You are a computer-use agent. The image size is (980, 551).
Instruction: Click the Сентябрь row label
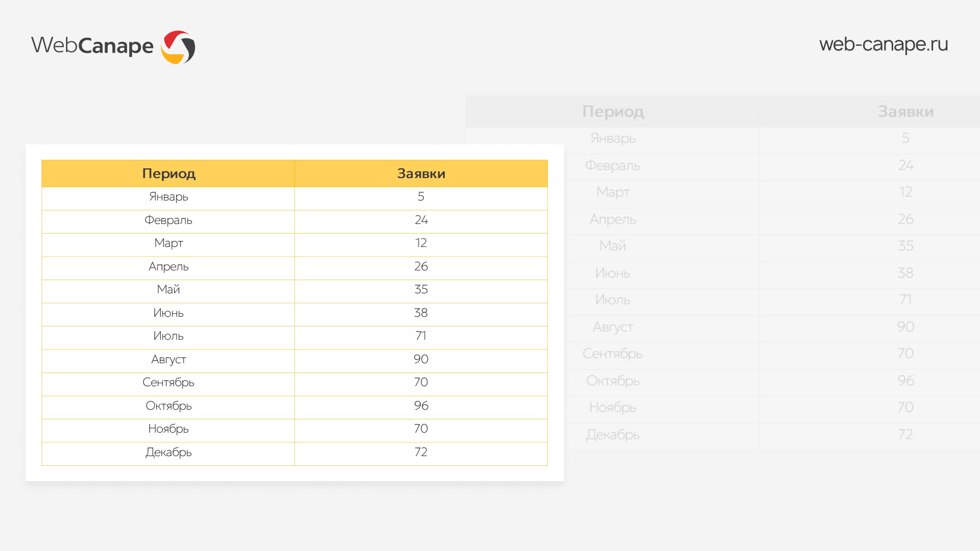point(168,383)
